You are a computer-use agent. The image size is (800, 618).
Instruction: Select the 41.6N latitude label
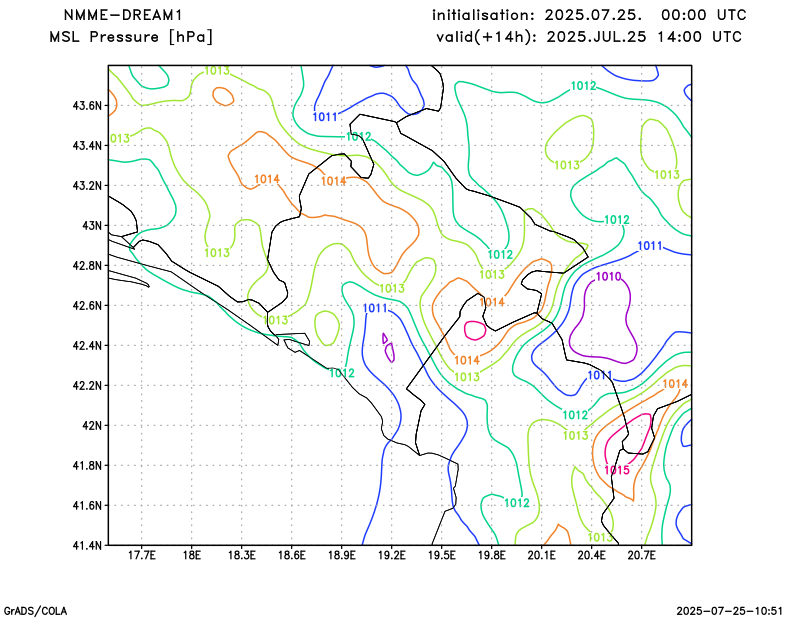87,505
